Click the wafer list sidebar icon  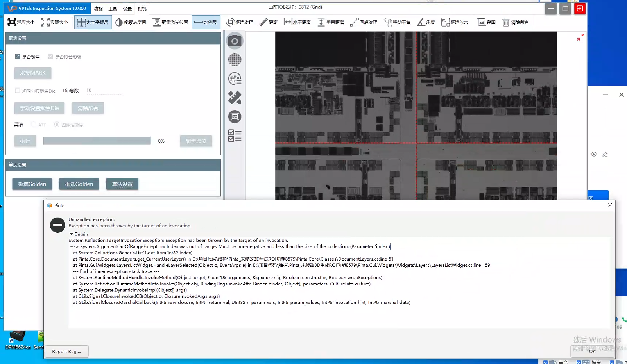coord(235,79)
